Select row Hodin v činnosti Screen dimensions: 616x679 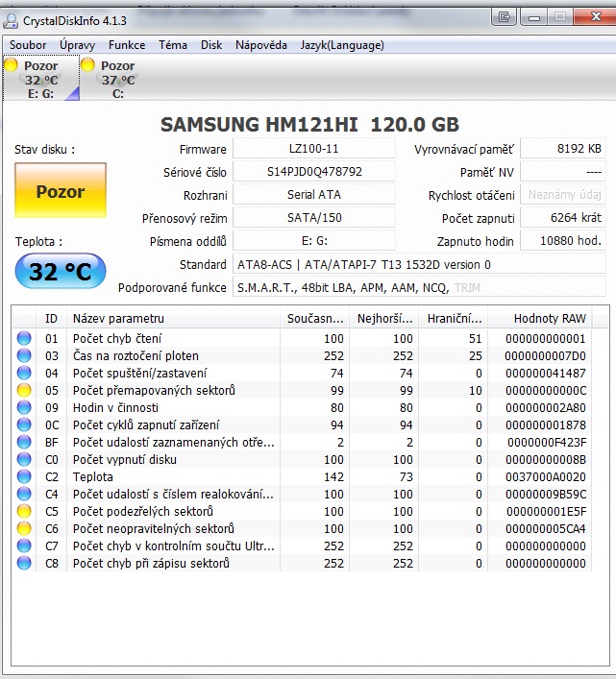pyautogui.click(x=303, y=407)
